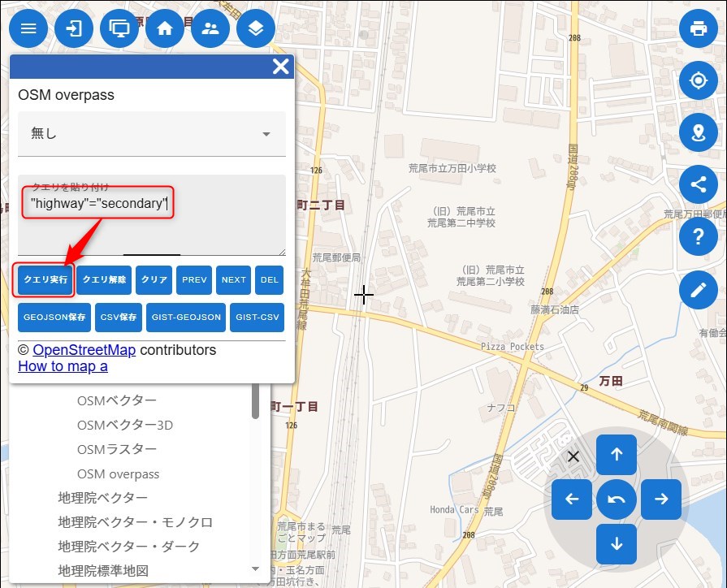This screenshot has width=727, height=588.
Task: Click inside the query text area
Action: point(152,227)
